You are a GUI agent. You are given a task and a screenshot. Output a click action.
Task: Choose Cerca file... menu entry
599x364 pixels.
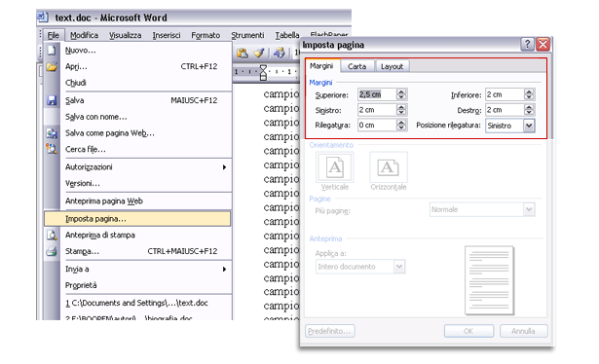(137, 149)
